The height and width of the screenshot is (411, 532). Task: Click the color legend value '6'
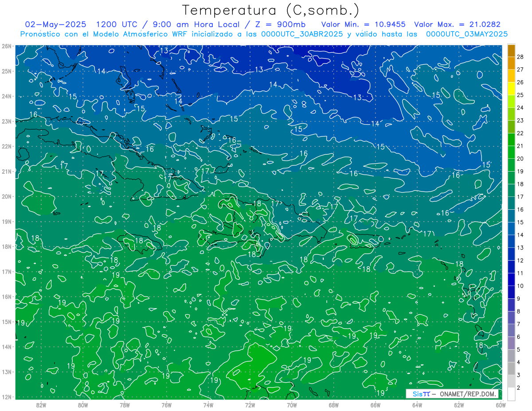point(519,337)
